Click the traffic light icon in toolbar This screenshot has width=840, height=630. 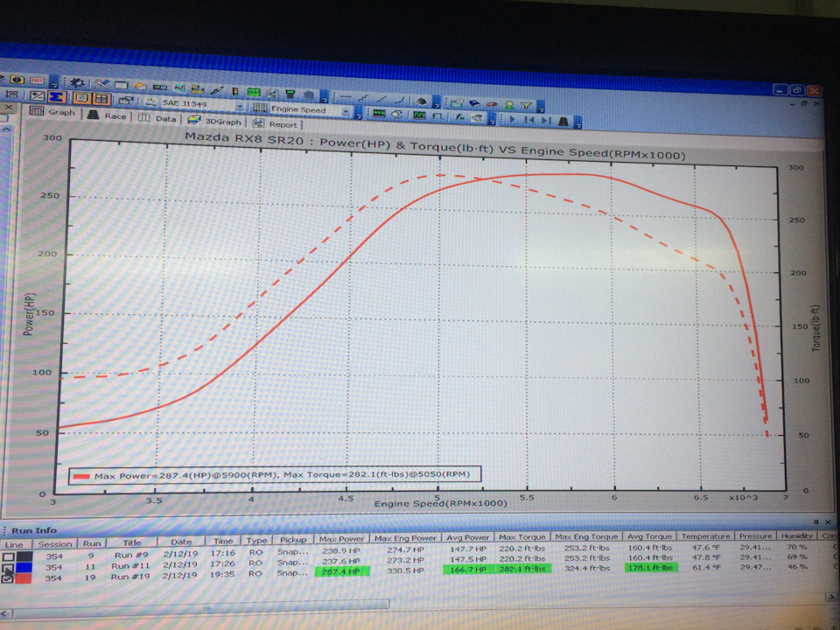pos(235,91)
